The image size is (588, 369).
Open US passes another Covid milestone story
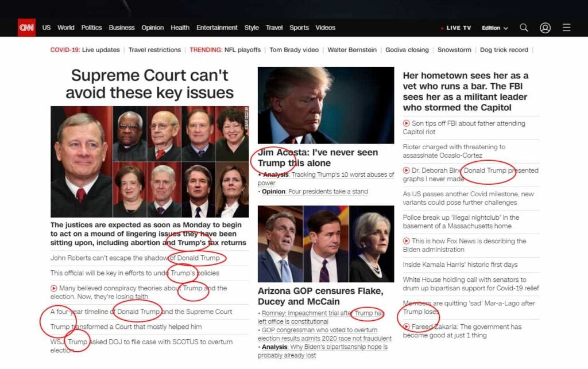click(x=469, y=198)
